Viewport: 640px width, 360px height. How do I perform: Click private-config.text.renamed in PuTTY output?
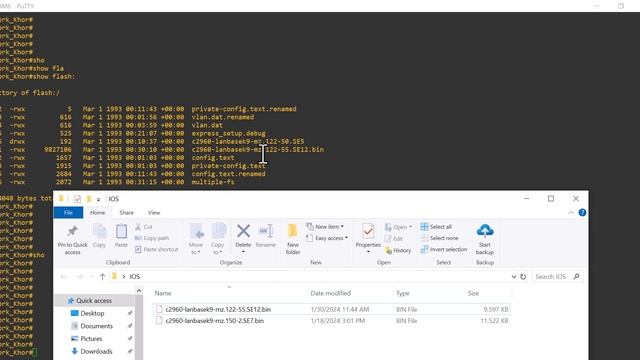point(244,109)
